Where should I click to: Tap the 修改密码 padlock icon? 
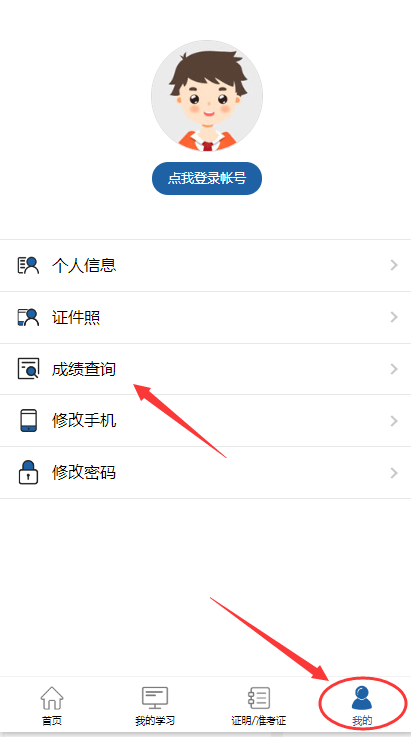[28, 472]
